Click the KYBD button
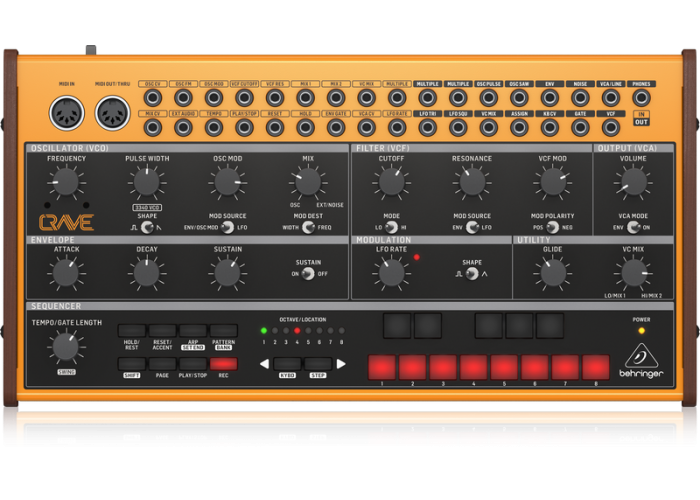The image size is (700, 500). pyautogui.click(x=287, y=364)
